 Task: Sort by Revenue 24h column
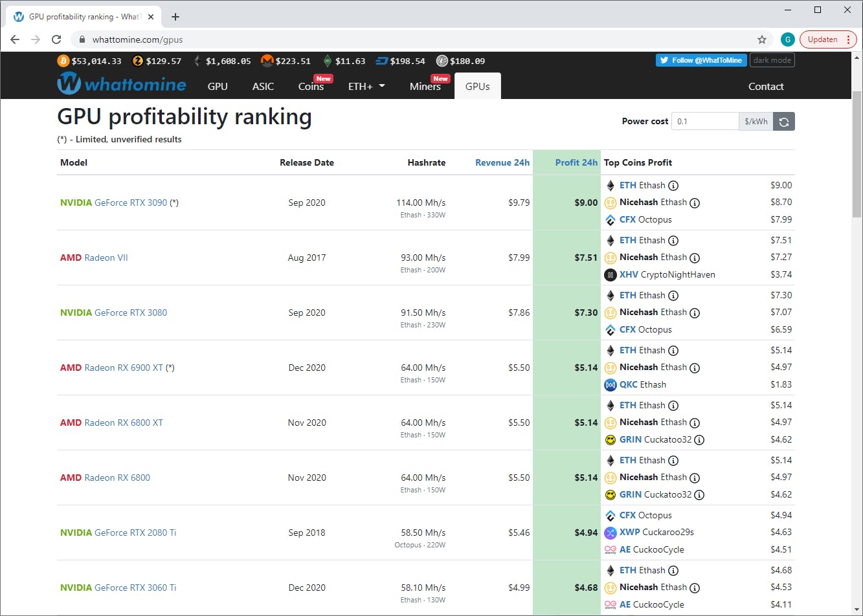coord(502,162)
